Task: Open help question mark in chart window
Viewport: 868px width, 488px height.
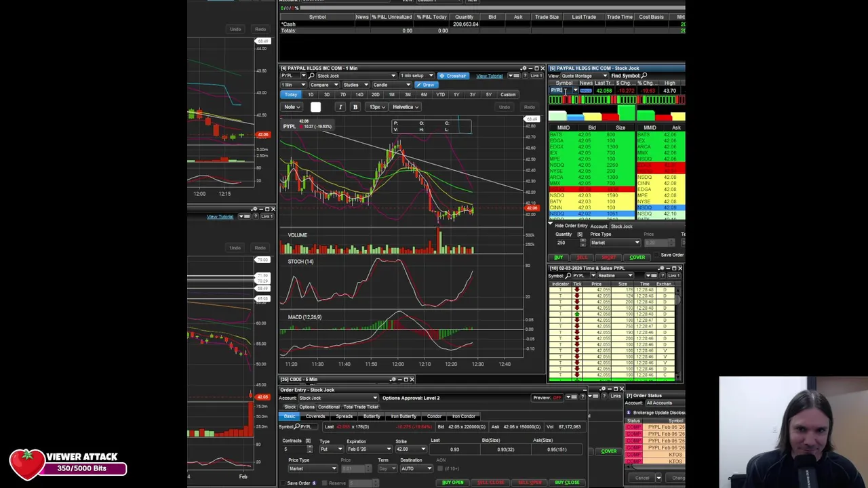Action: 525,75
